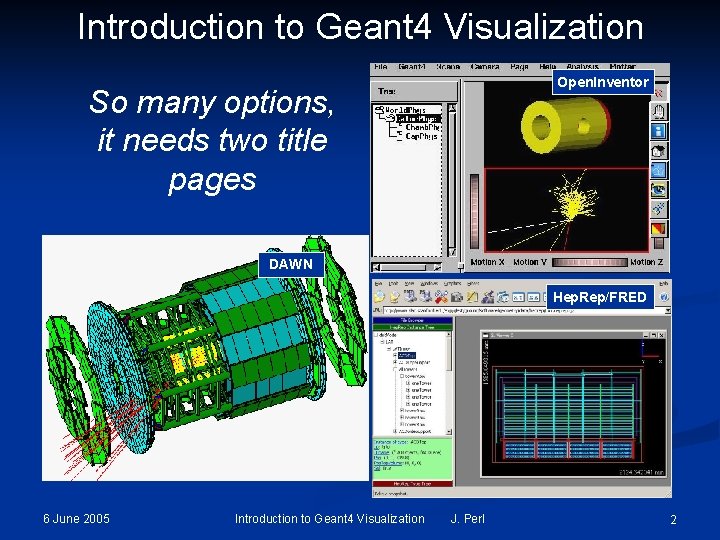Viewport: 720px width, 540px height.
Task: Open the Plotter menu in OpenInventor window
Action: [x=623, y=67]
